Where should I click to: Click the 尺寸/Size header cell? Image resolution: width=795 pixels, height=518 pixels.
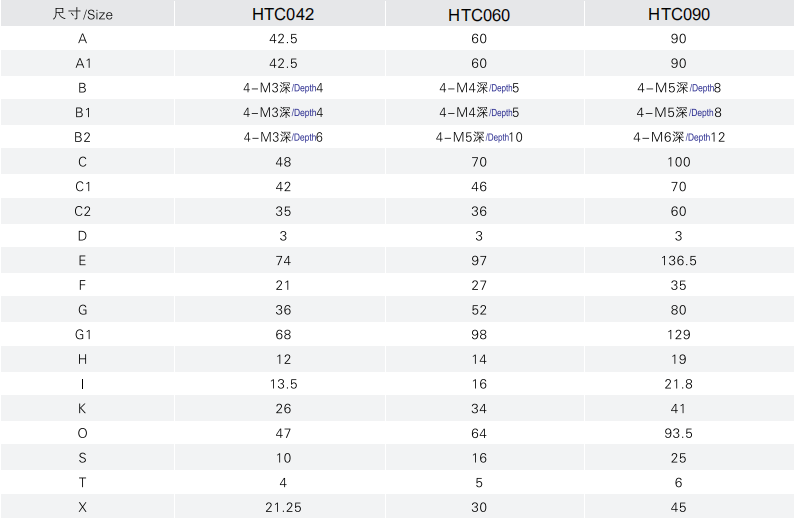(x=83, y=14)
